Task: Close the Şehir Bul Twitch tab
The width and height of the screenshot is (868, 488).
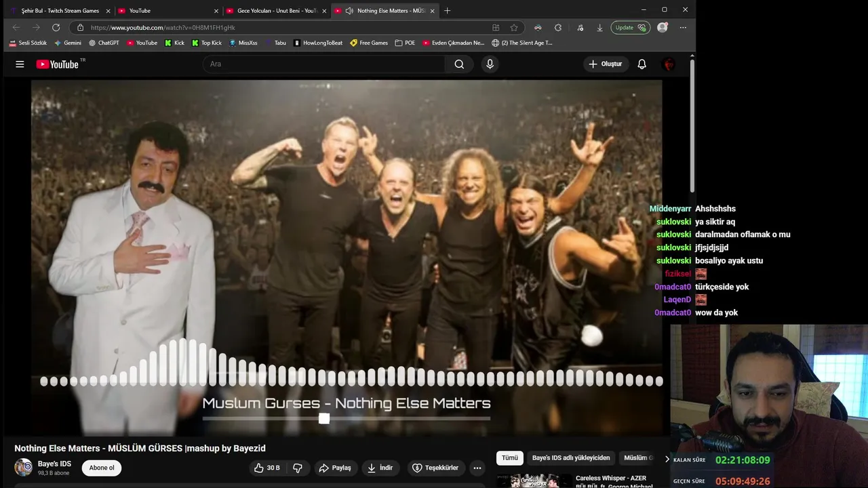Action: [x=108, y=11]
